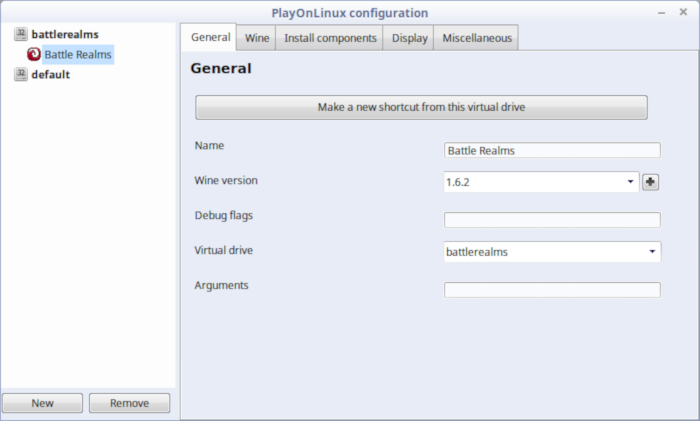The height and width of the screenshot is (421, 700).
Task: Open the Wine version dropdown
Action: click(x=541, y=182)
